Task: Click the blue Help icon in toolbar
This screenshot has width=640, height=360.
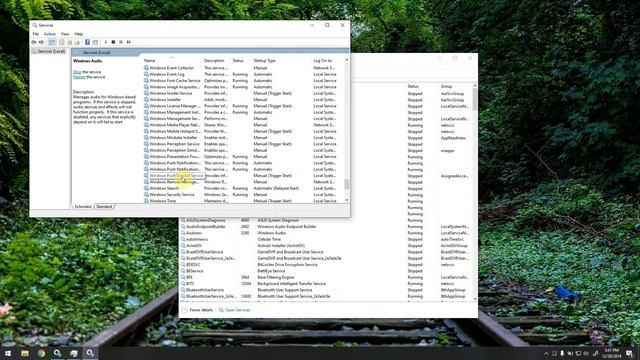Action: click(87, 42)
